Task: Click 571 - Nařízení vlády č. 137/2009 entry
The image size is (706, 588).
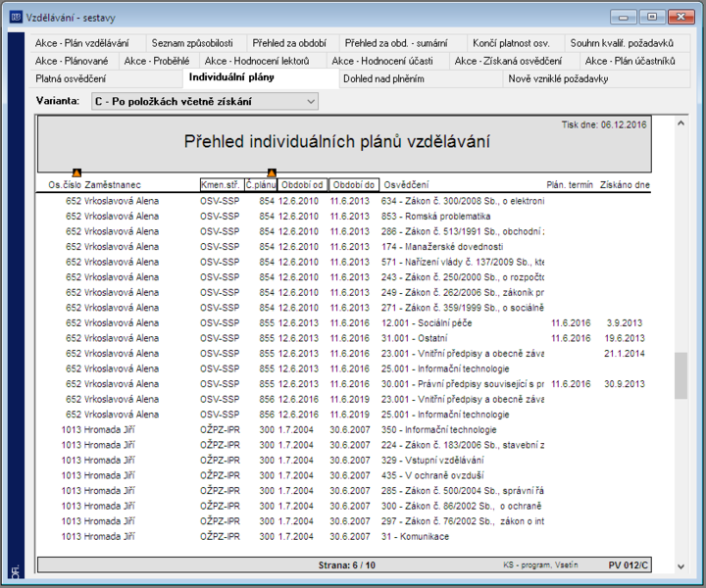Action: [x=463, y=263]
